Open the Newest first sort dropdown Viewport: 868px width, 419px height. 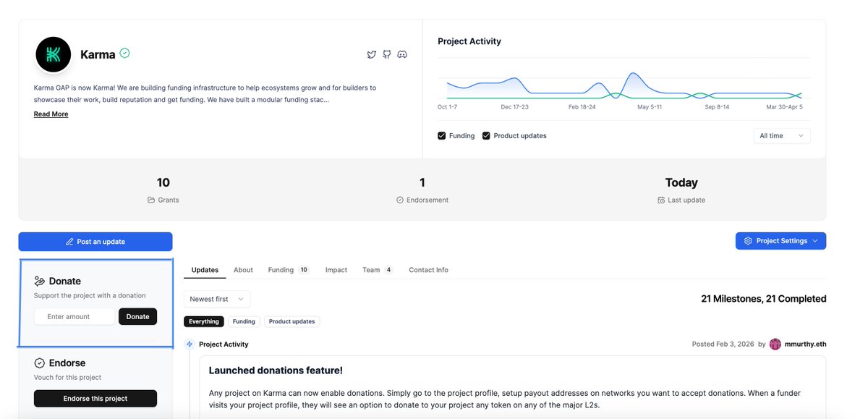coord(217,299)
